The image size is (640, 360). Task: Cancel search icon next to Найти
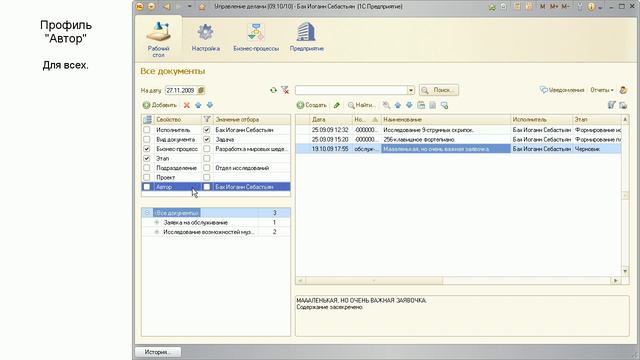coord(386,105)
